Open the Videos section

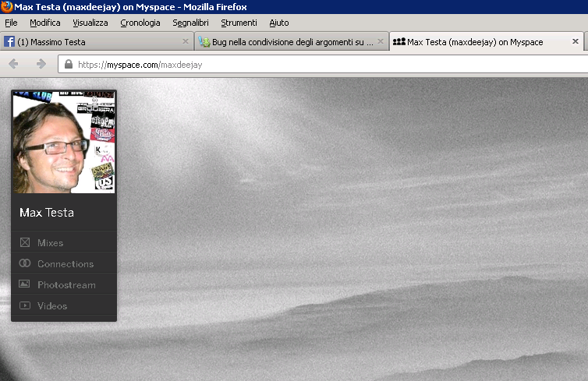pyautogui.click(x=64, y=305)
